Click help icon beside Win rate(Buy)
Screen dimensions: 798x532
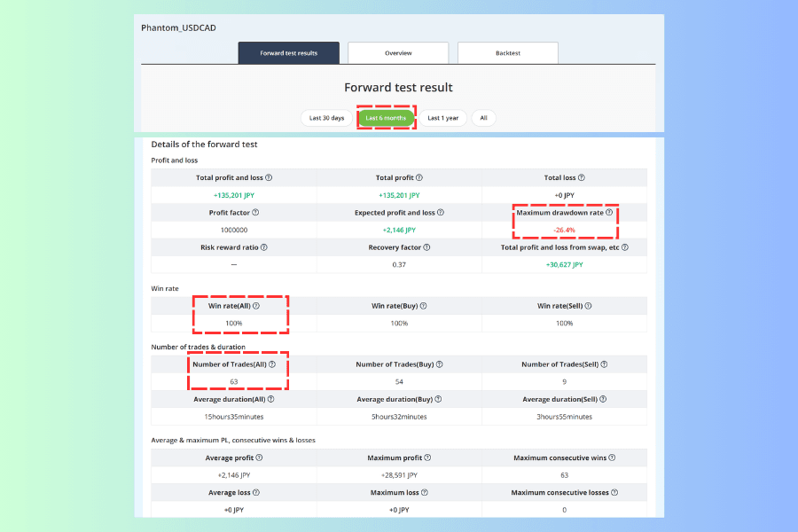pos(424,306)
